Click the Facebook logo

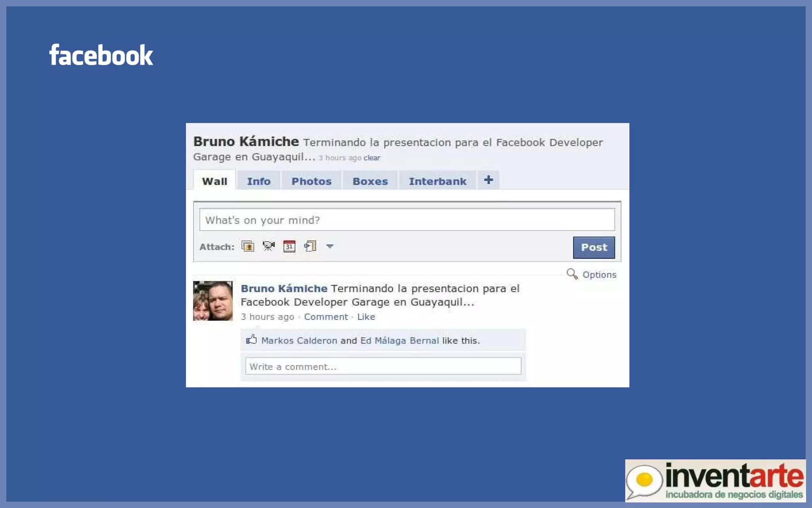coord(101,55)
